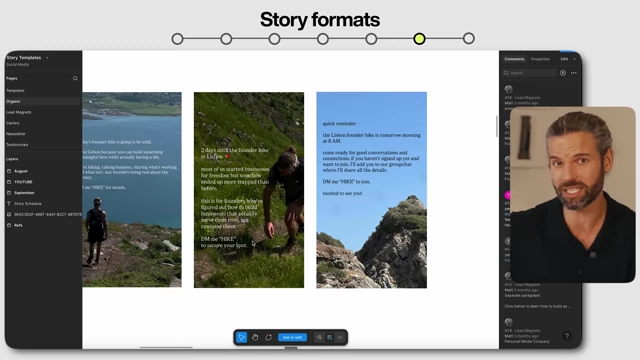Click the canvas horizontal scrollbar handle
640x360 pixels.
166,347
